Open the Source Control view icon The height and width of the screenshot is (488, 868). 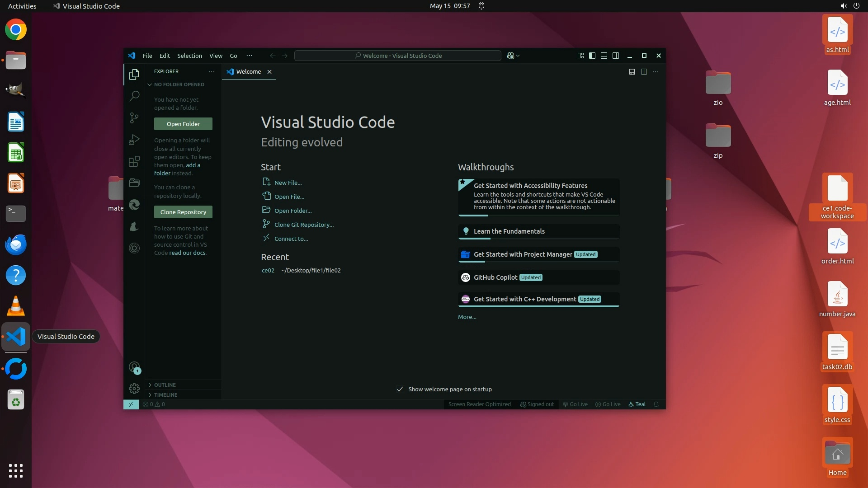point(134,118)
